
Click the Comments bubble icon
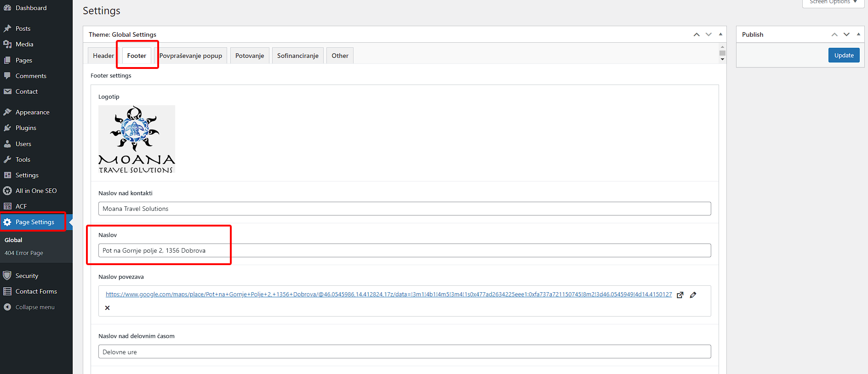(7, 76)
